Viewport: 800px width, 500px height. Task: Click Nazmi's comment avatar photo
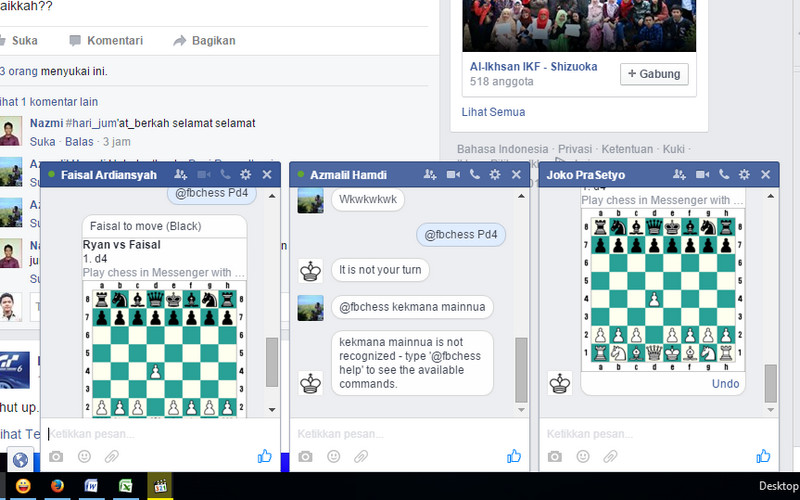point(11,131)
